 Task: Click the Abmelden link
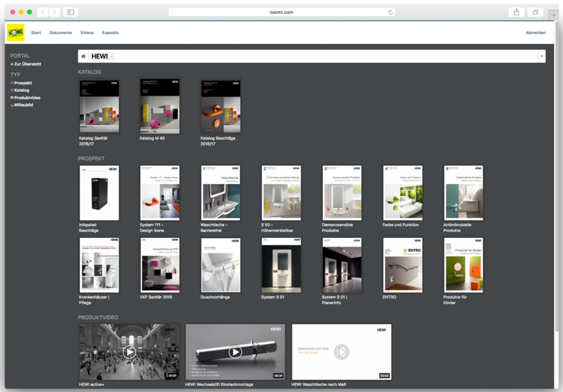click(535, 33)
